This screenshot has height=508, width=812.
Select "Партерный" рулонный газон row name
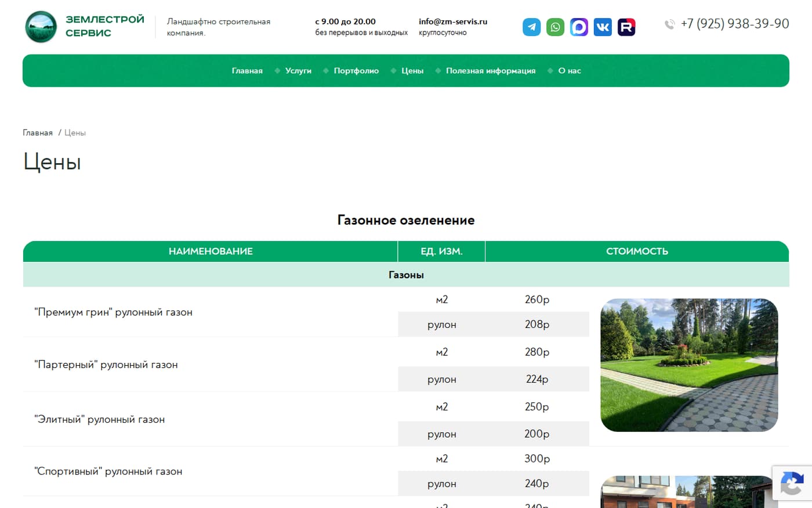click(106, 365)
